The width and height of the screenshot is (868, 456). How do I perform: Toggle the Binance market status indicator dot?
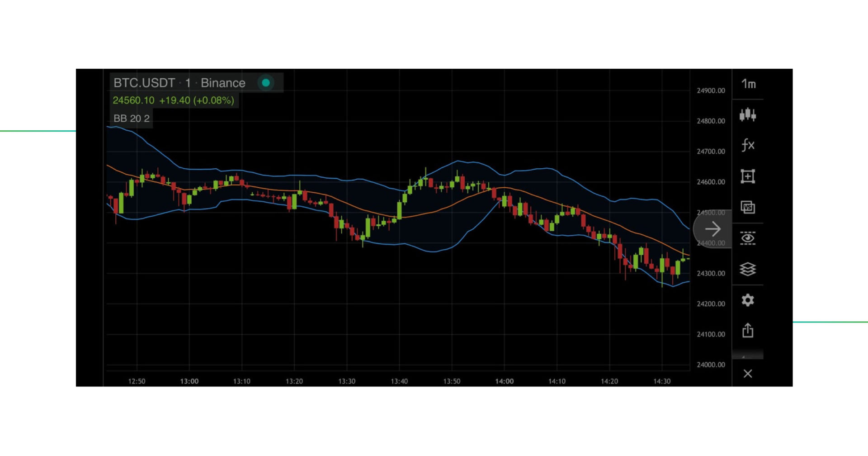(266, 83)
